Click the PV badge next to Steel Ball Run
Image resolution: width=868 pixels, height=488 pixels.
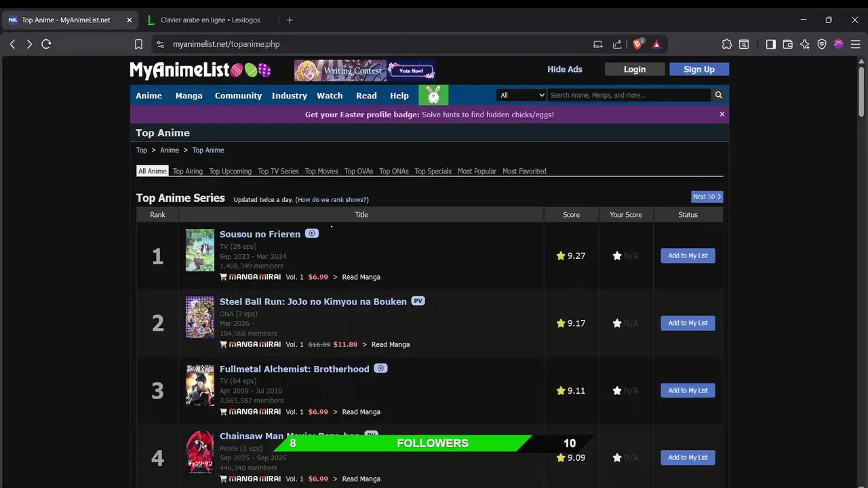[x=418, y=301]
